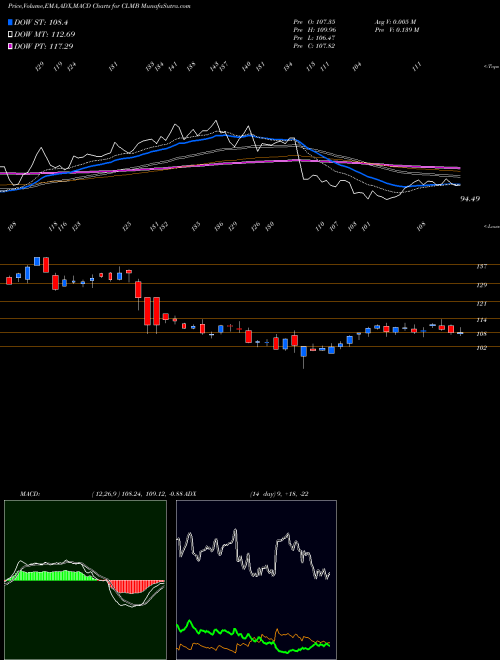
Task: Click the 'Pre V: 0.139 M' volume value
Action: [x=396, y=30]
